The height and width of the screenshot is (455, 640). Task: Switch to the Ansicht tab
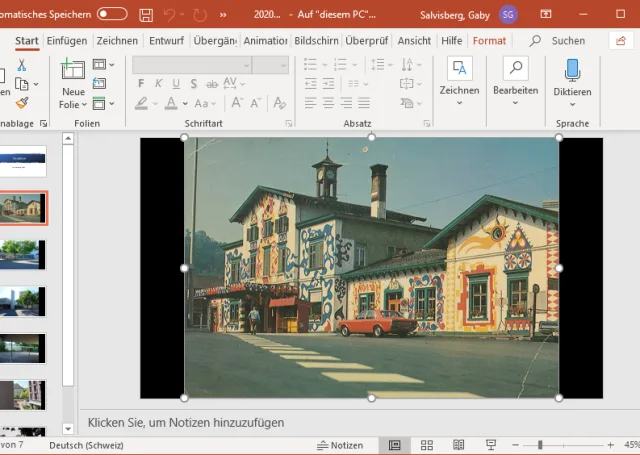[414, 41]
